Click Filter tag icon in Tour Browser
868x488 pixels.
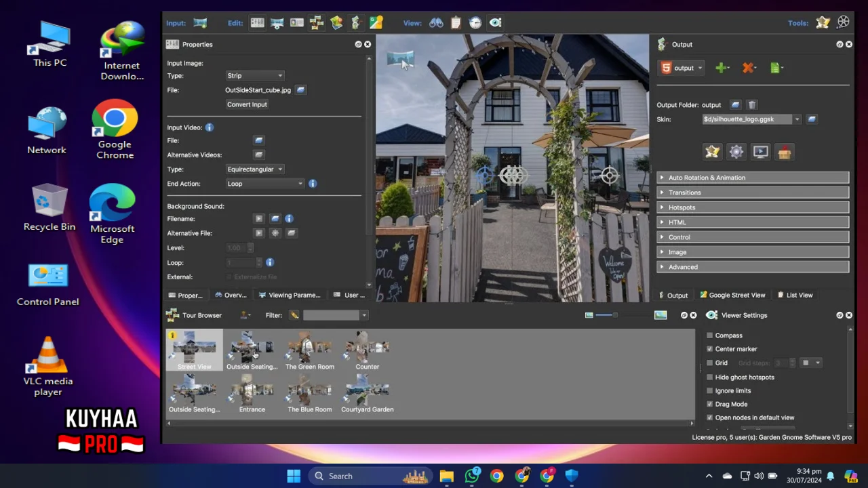(x=294, y=315)
